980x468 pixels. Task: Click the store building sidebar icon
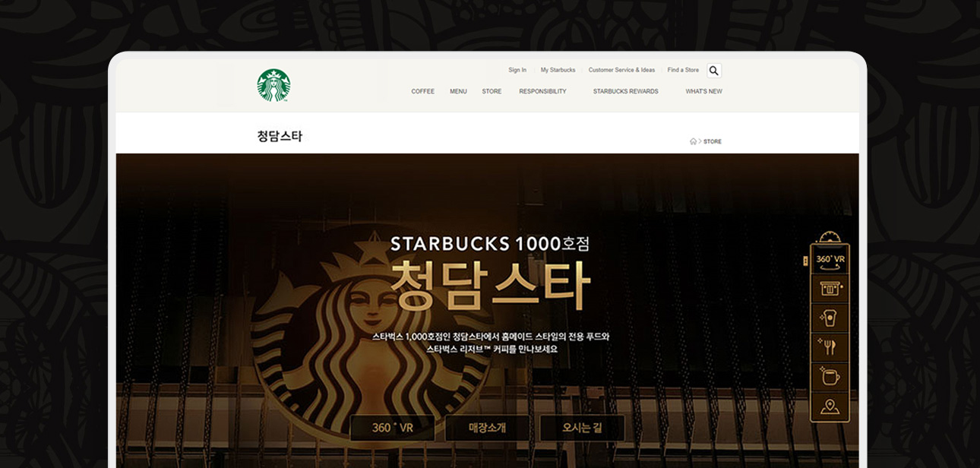(830, 288)
